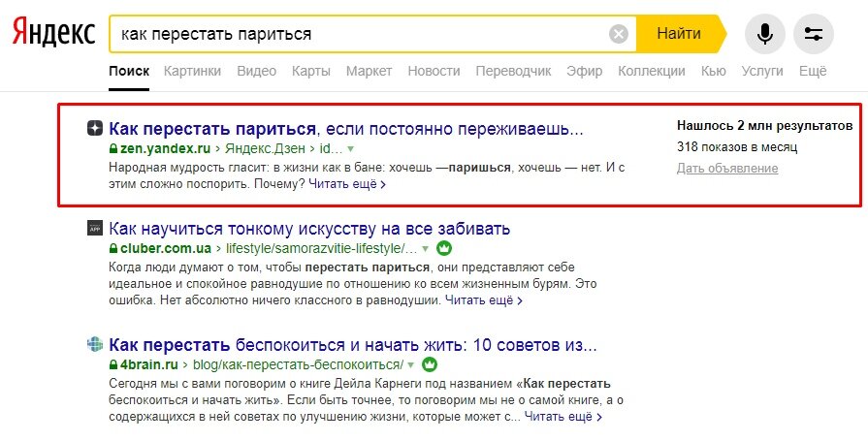Click Читать ещё in the zen.yandex.ru snippet
Screen dimensions: 868x441
click(347, 184)
